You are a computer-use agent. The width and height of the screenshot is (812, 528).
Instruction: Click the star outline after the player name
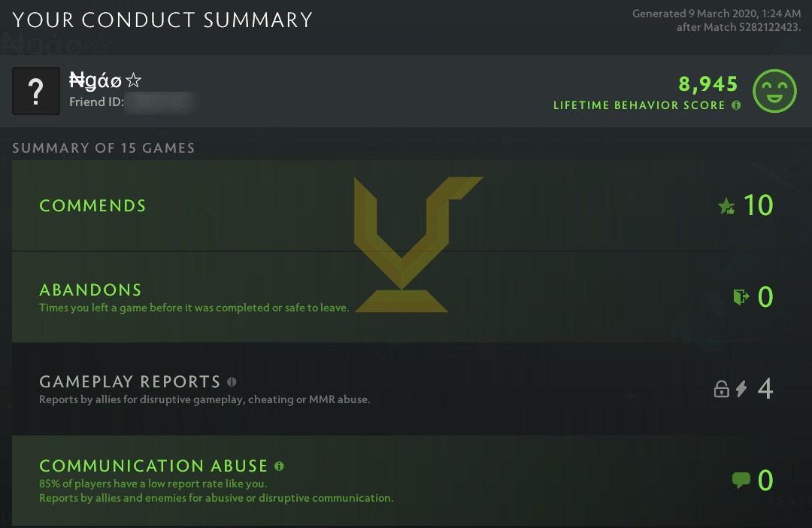(134, 80)
